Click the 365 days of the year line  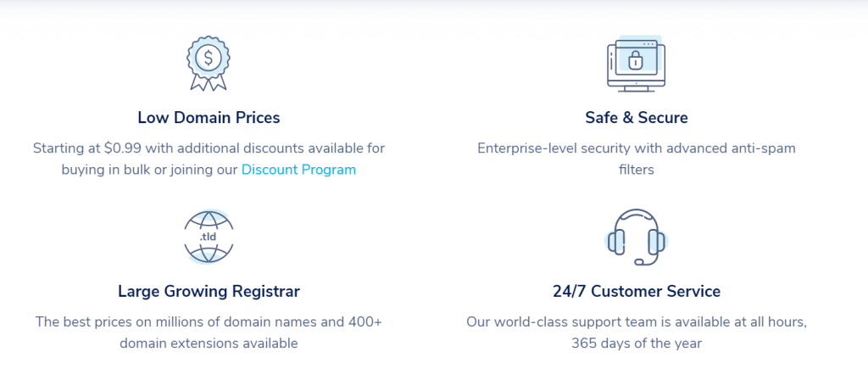coord(637,344)
